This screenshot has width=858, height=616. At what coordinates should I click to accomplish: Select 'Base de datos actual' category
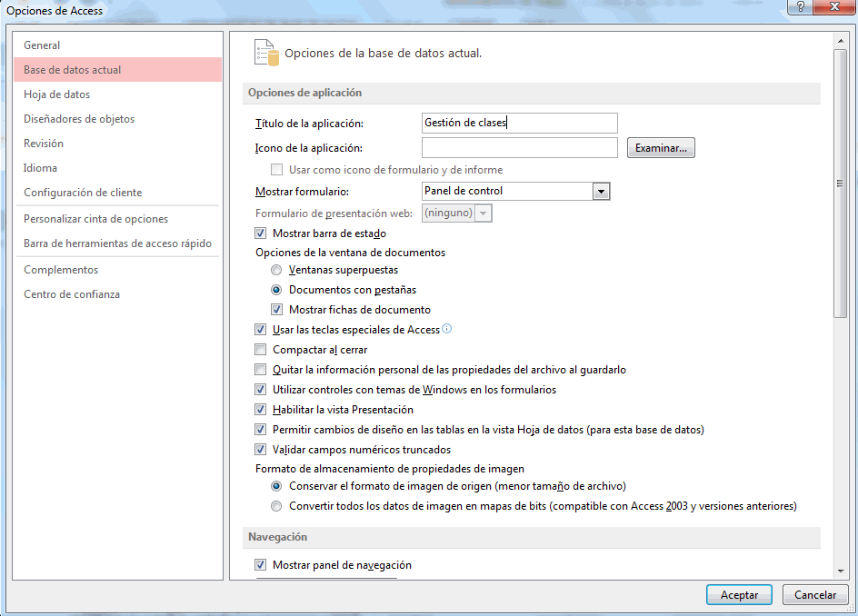tap(117, 70)
